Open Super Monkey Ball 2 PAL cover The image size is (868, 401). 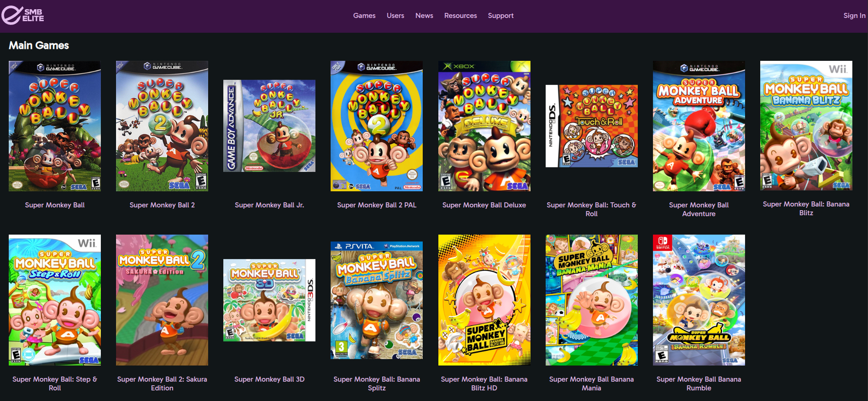[377, 126]
